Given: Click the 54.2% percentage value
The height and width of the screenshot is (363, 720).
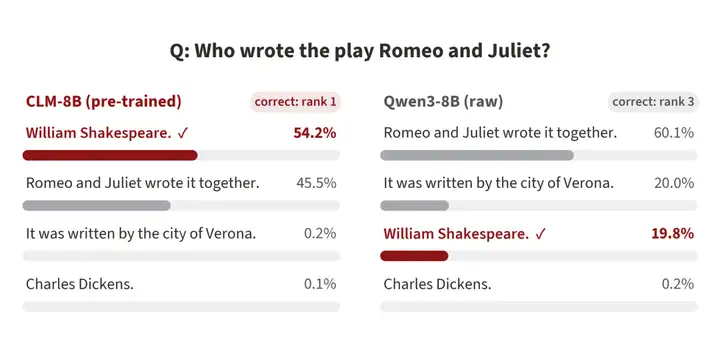Looking at the screenshot, I should point(315,133).
